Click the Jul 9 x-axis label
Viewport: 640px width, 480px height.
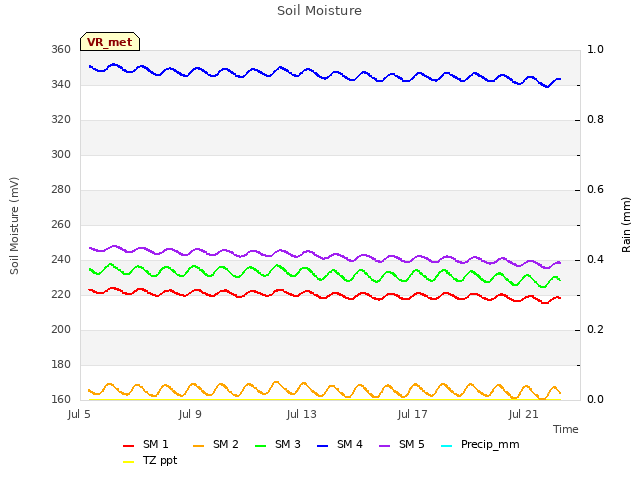(190, 414)
